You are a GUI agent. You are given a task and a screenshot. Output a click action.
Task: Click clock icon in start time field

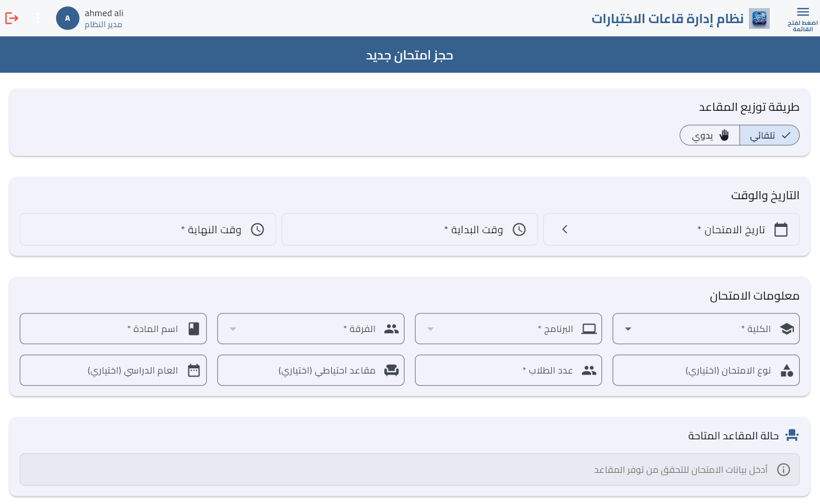tap(520, 230)
